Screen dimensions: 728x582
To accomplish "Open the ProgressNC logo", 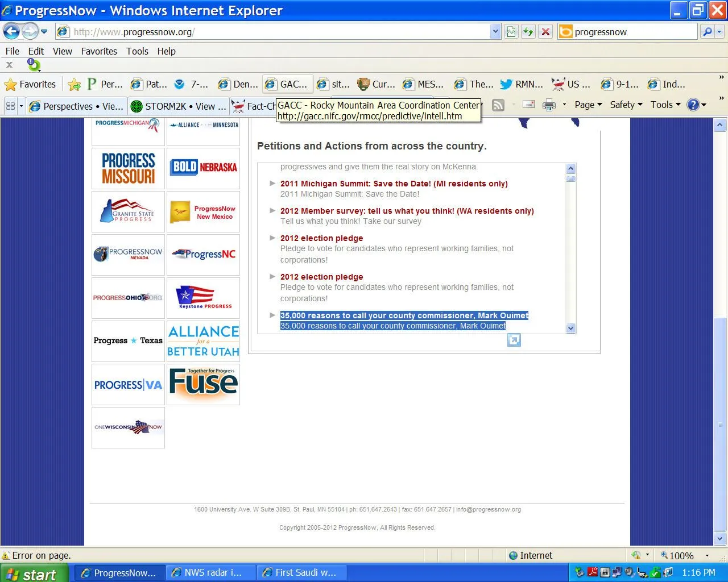I will [x=204, y=255].
